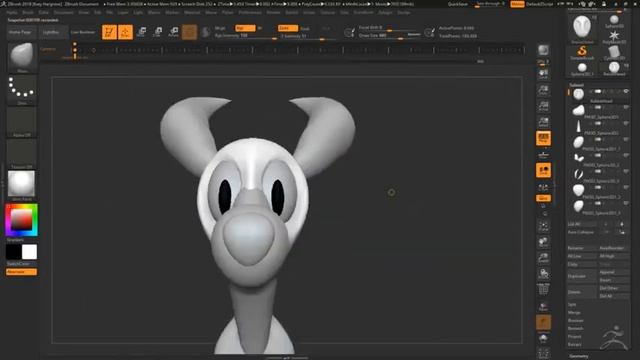
Task: Adjust the Draw Size slider
Action: click(x=389, y=36)
